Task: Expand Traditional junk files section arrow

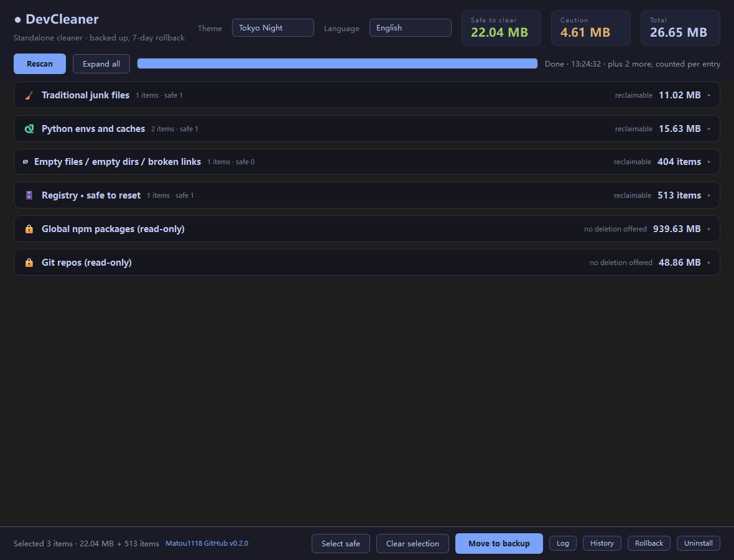Action: [709, 95]
